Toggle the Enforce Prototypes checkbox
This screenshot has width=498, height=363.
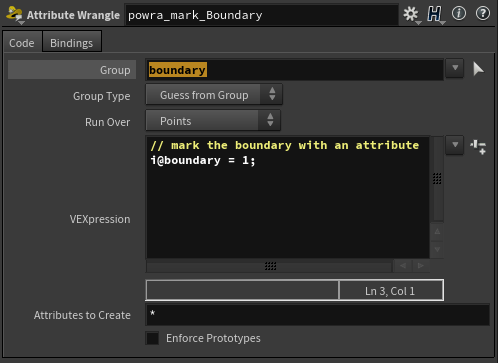[152, 338]
